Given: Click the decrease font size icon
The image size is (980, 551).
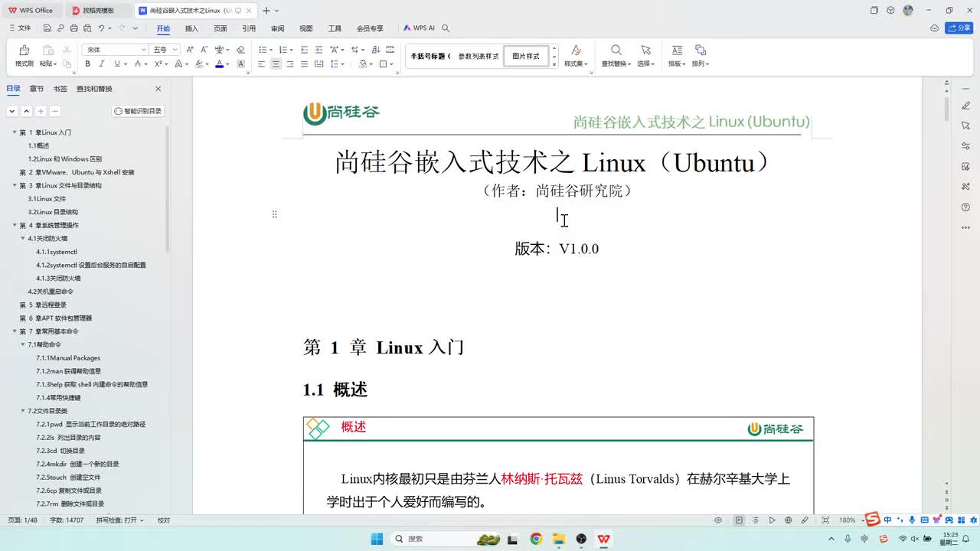Looking at the screenshot, I should pos(203,50).
